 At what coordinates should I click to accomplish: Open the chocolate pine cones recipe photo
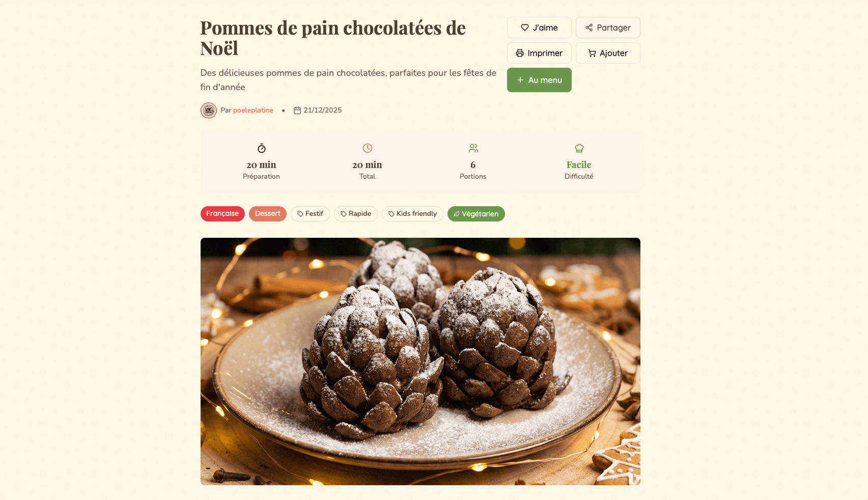point(421,362)
